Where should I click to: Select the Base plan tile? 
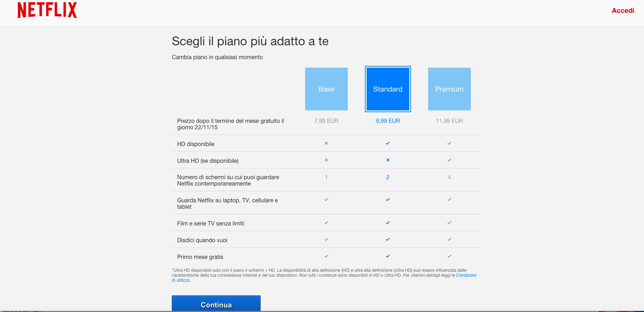coord(326,89)
